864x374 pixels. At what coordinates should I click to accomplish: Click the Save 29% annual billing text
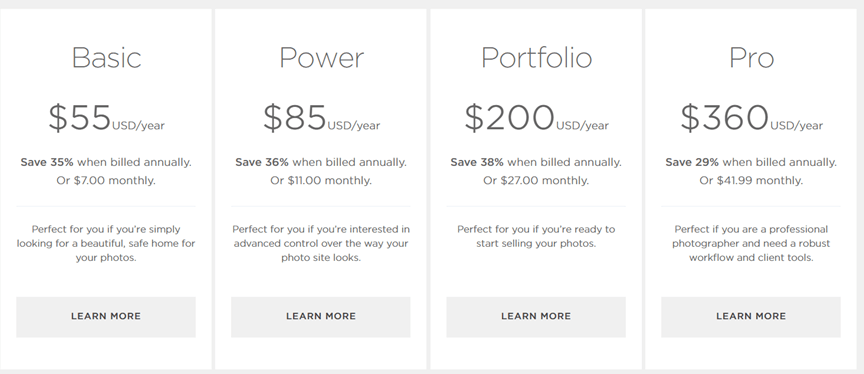pos(751,162)
